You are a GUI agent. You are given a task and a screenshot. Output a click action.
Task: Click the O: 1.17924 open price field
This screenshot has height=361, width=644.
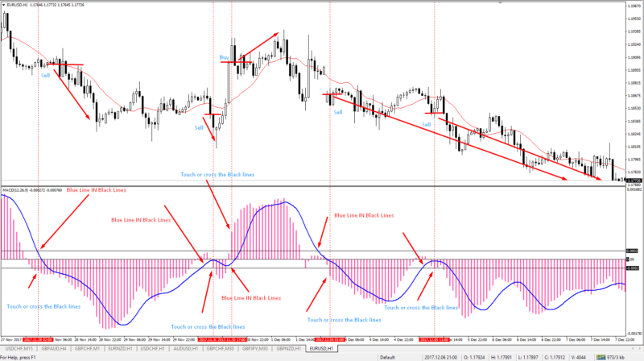pyautogui.click(x=474, y=357)
